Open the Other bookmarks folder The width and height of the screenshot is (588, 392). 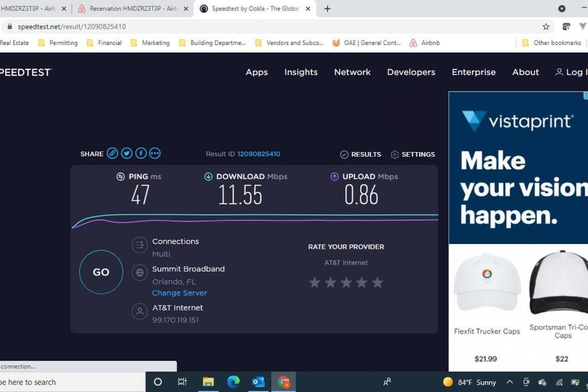click(552, 42)
